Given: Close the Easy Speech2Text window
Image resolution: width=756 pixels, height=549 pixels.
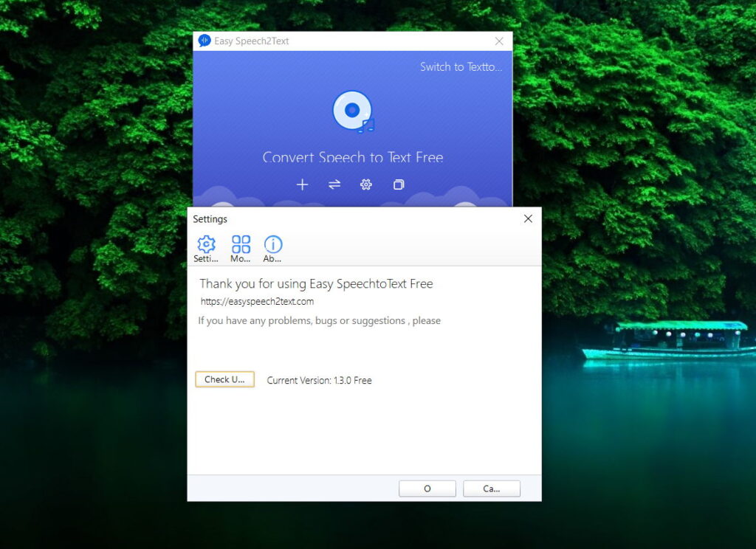Looking at the screenshot, I should coord(499,41).
